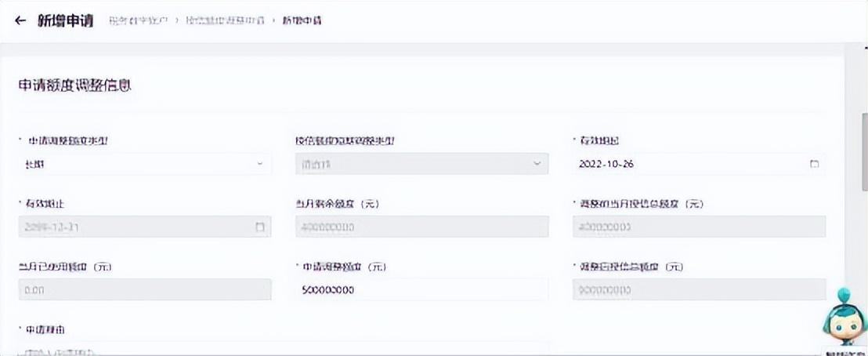The height and width of the screenshot is (356, 868).
Task: Click the 当月已使用额度 field showing 0.00
Action: 145,289
